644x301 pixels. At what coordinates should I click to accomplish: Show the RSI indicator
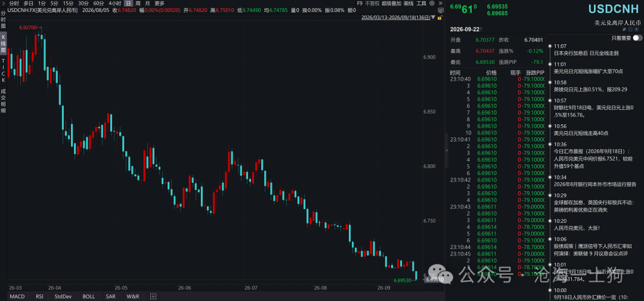pos(39,296)
